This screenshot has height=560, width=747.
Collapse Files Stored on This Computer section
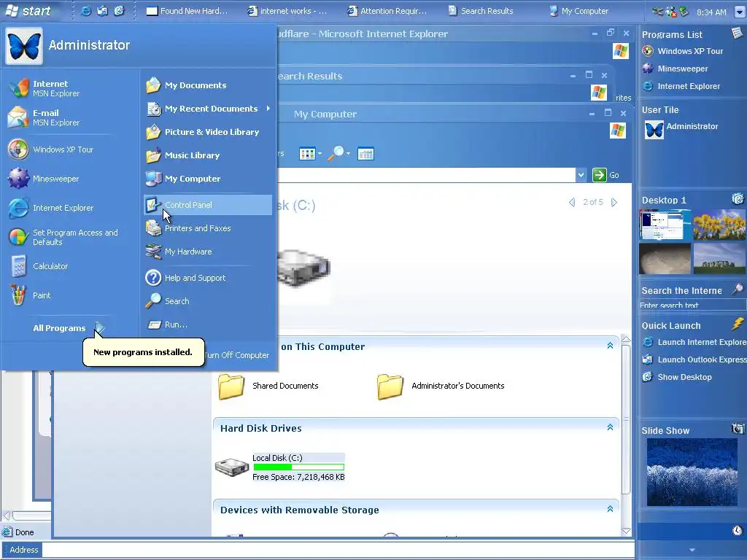click(x=610, y=346)
